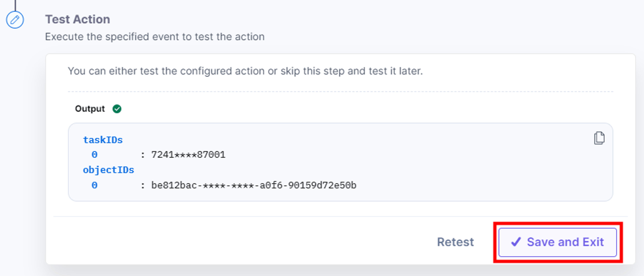Click the dashed divider line above Output
Image resolution: width=644 pixels, height=276 pixels.
coord(340,92)
